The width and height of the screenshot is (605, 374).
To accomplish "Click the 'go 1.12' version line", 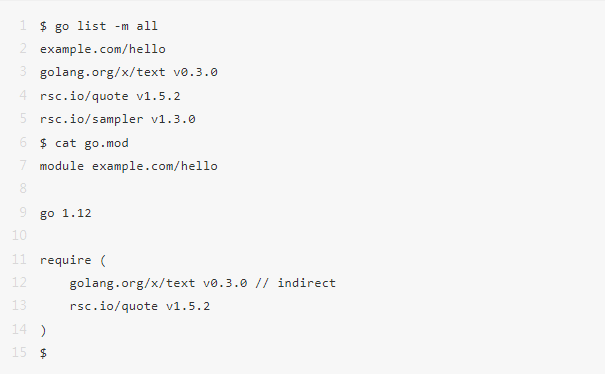I will coord(66,213).
